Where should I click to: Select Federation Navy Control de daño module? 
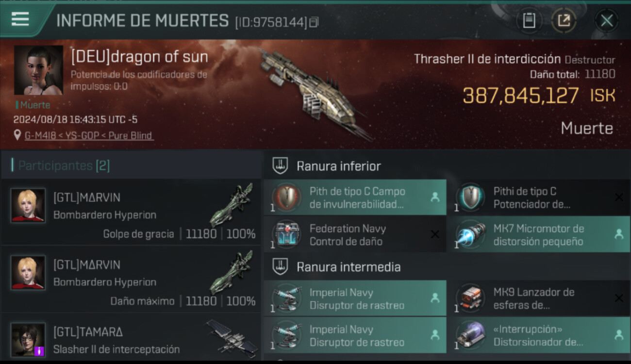(355, 235)
